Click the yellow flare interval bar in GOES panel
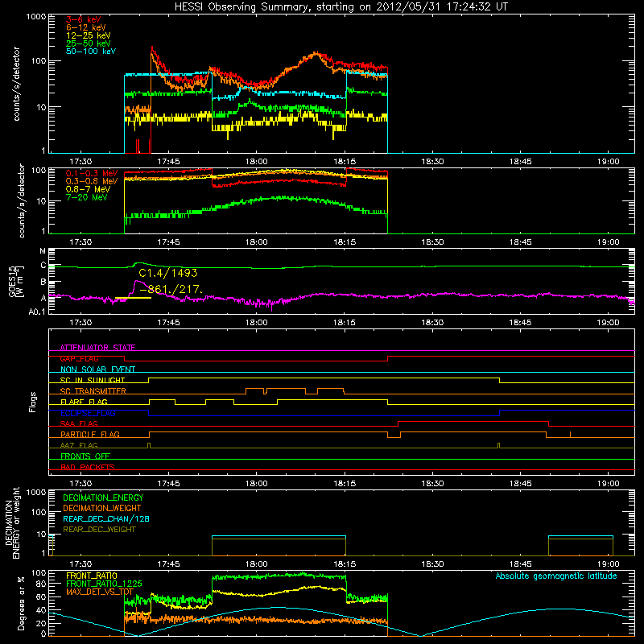The height and width of the screenshot is (644, 644). pos(133,298)
